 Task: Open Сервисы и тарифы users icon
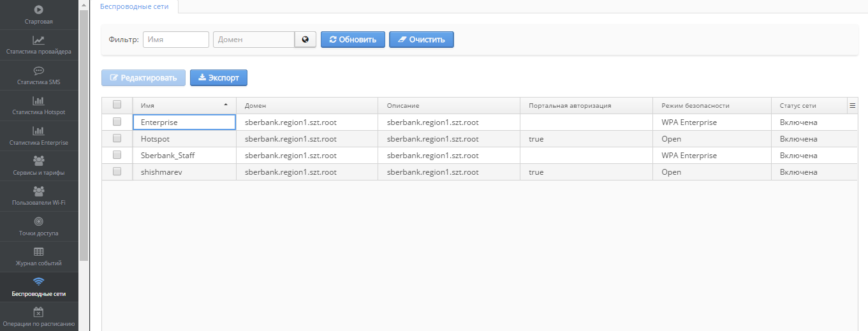38,161
